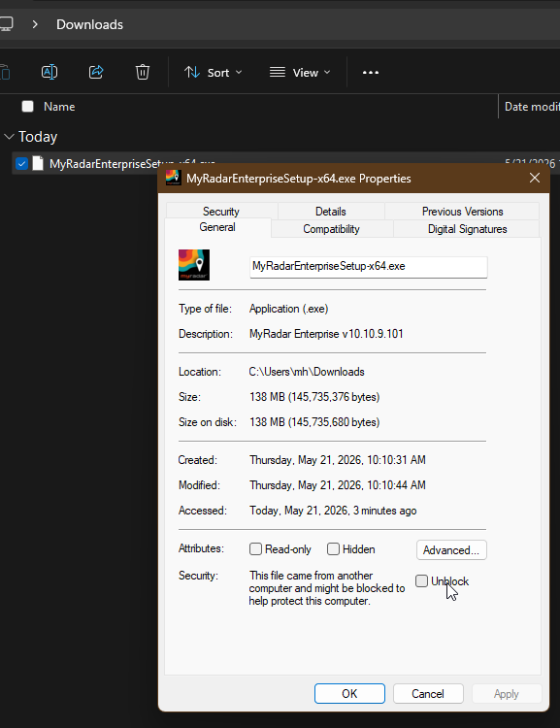Click the file icon beside MyRadarEnterpriseSetup in list
This screenshot has height=728, width=560.
(x=38, y=163)
